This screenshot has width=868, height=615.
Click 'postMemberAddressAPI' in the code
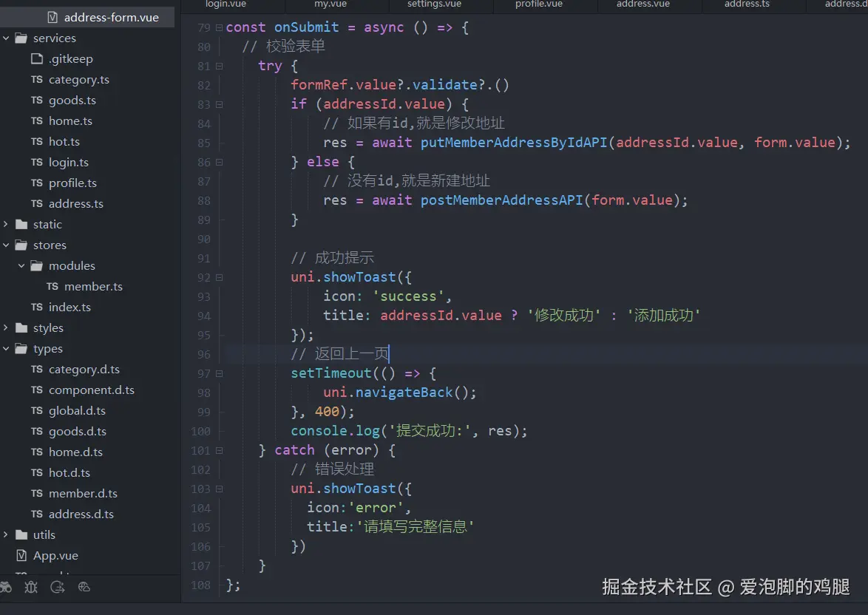click(x=501, y=200)
